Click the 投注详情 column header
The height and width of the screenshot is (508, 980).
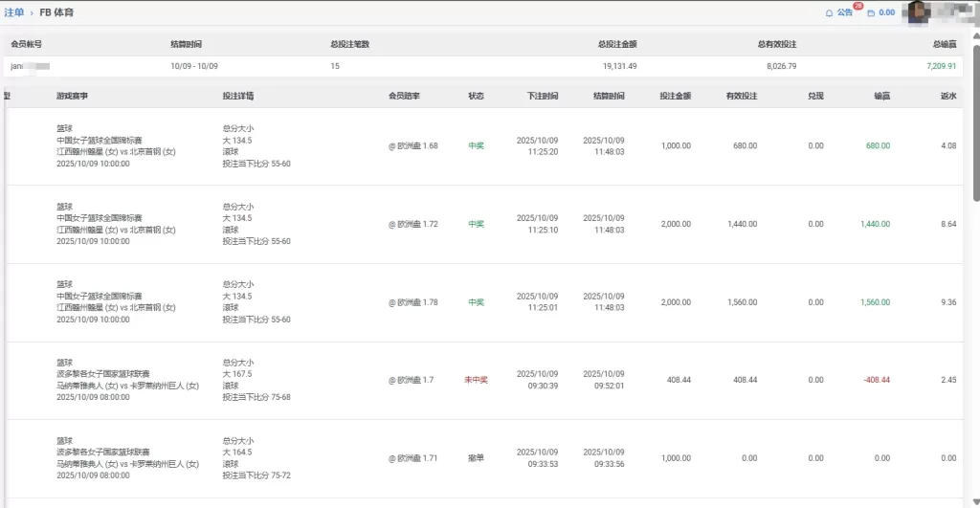click(237, 96)
